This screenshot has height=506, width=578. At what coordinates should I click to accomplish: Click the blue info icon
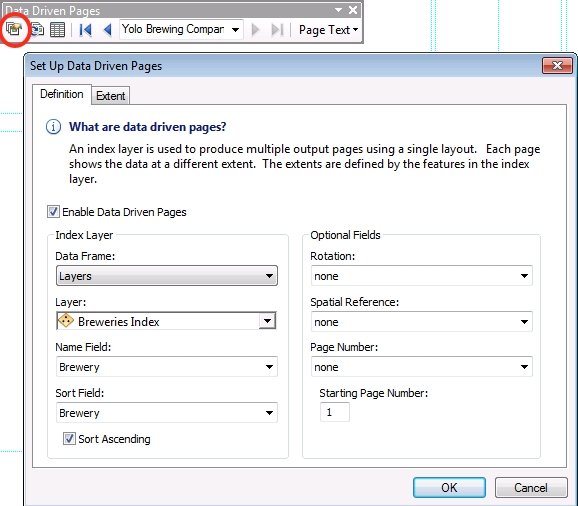53,127
